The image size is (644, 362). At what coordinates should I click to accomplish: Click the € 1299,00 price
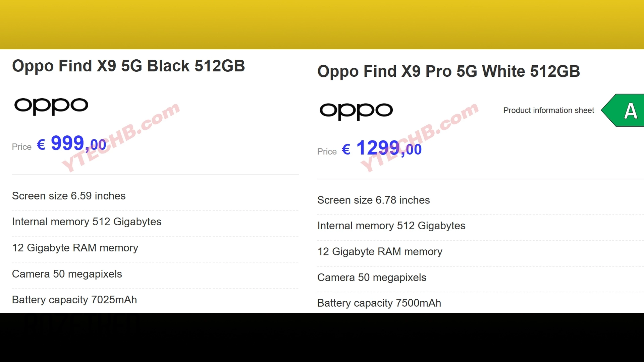pyautogui.click(x=382, y=148)
